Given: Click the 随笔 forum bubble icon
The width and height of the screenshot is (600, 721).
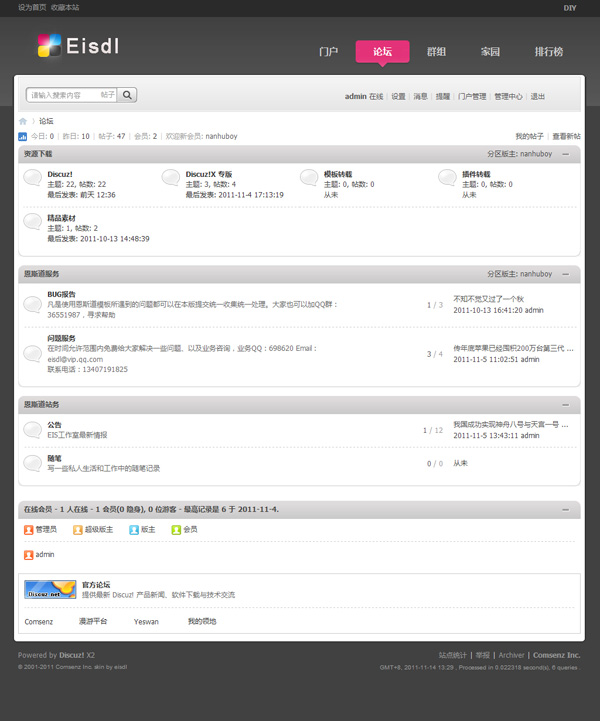Looking at the screenshot, I should (32, 464).
